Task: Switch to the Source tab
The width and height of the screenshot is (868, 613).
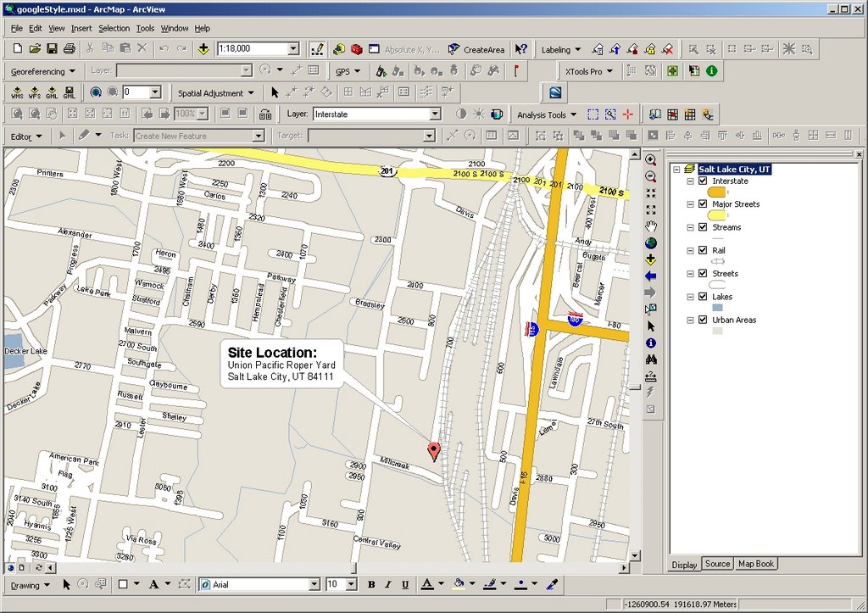Action: click(x=717, y=564)
